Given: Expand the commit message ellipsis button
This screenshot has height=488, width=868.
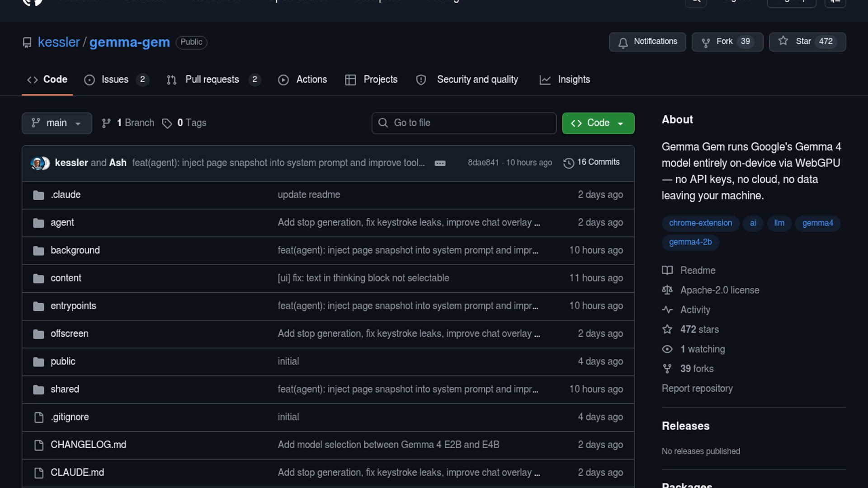Looking at the screenshot, I should click(x=440, y=163).
